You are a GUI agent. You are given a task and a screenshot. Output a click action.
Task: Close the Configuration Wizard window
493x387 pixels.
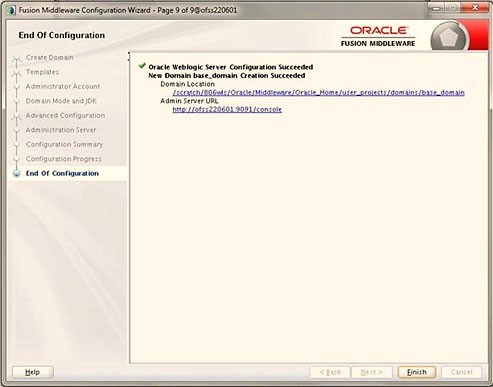coord(475,7)
